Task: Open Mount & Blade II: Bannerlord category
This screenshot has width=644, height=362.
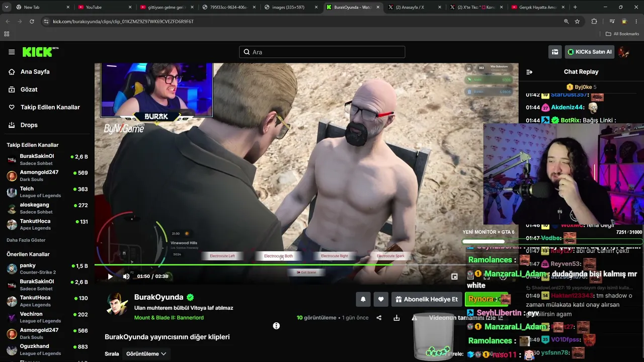Action: click(x=169, y=318)
